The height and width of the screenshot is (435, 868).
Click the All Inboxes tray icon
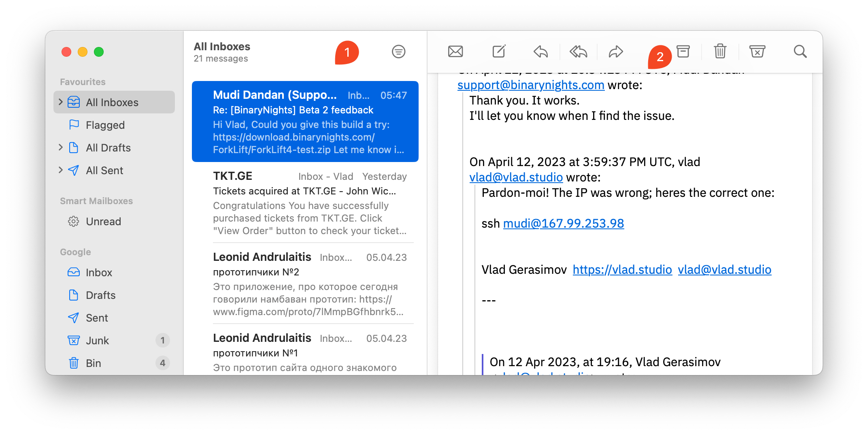(x=74, y=102)
